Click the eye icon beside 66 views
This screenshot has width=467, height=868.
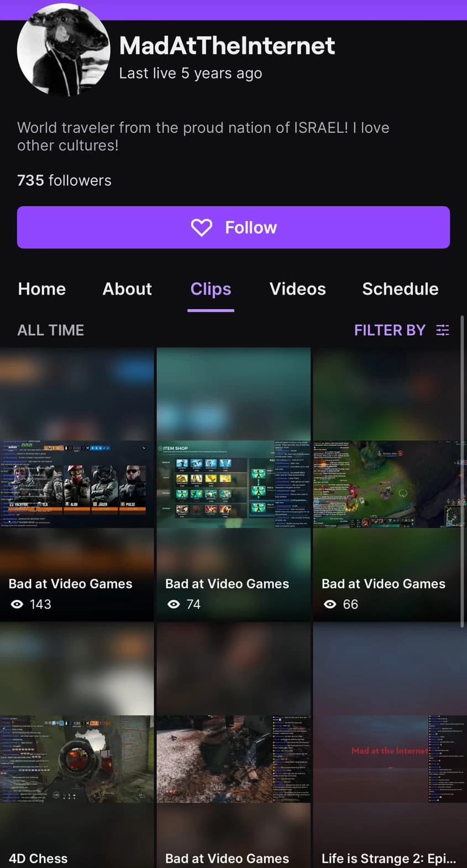(330, 604)
